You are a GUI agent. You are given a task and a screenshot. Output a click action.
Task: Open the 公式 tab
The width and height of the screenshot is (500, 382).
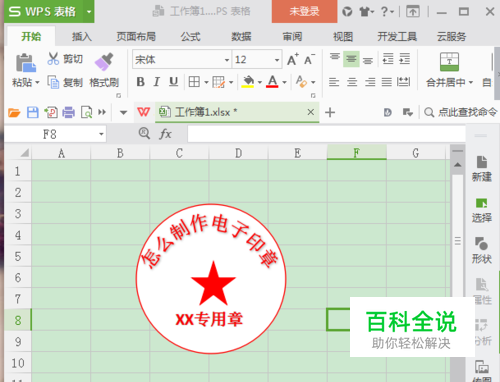pos(190,36)
